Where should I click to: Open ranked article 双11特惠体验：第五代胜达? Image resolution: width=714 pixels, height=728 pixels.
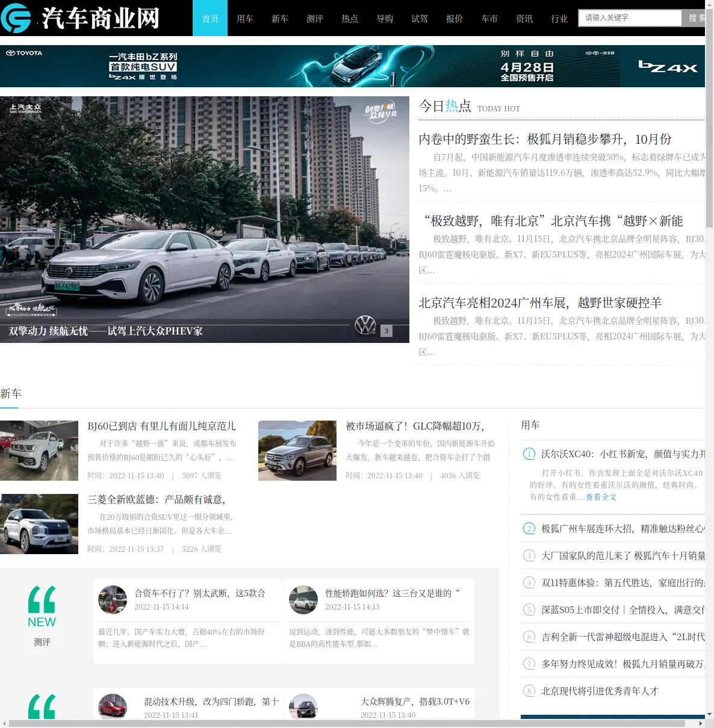622,582
